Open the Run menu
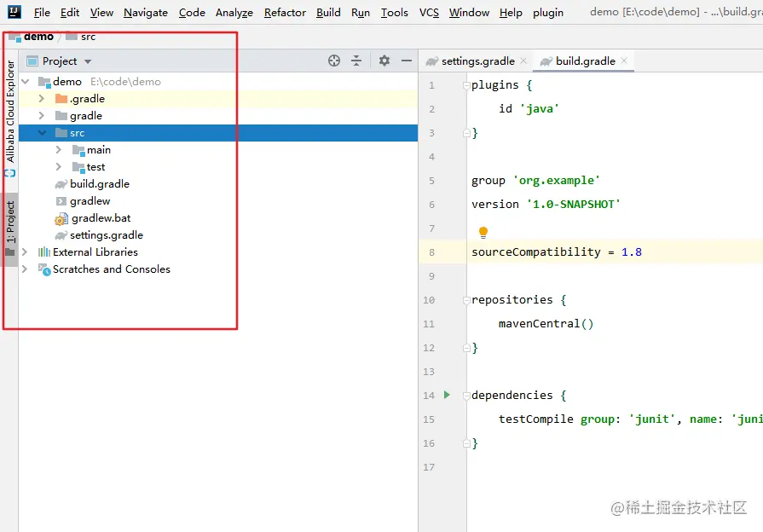The width and height of the screenshot is (763, 532). click(x=361, y=13)
